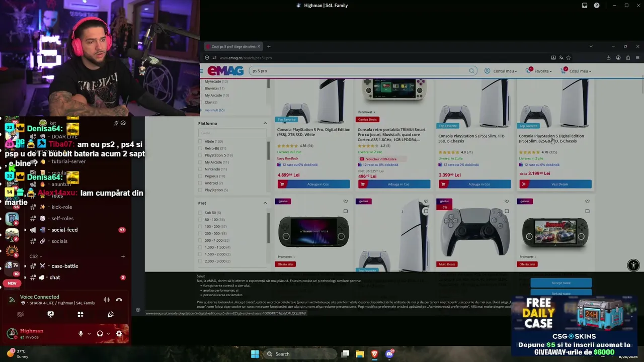
Task: Favorite the first handheld console in second row
Action: pos(345,202)
